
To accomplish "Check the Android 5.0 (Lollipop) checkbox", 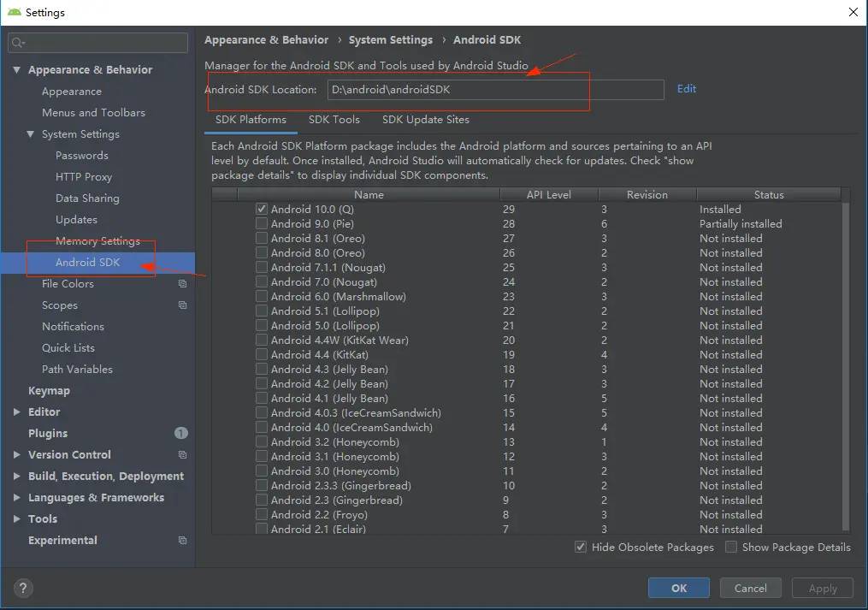I will coord(262,325).
